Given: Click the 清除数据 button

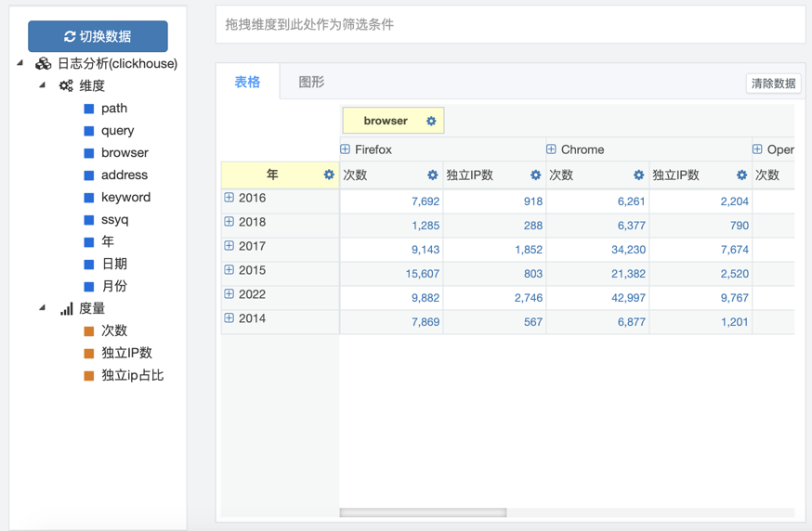Looking at the screenshot, I should [x=773, y=84].
